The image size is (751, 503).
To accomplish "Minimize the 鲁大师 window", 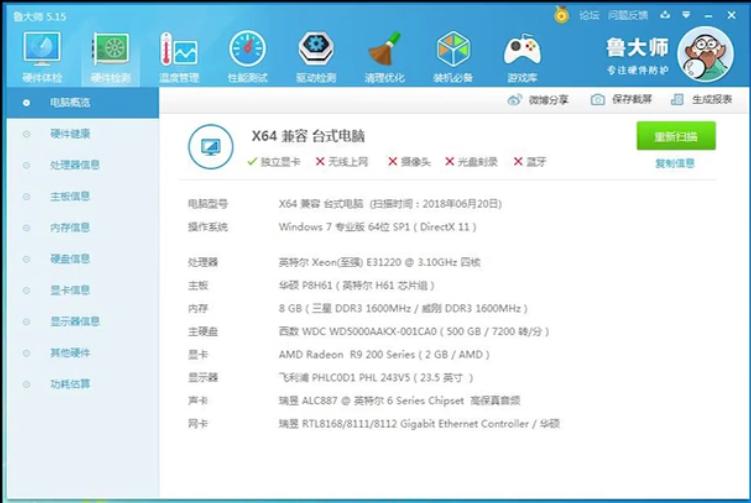I will (x=708, y=16).
